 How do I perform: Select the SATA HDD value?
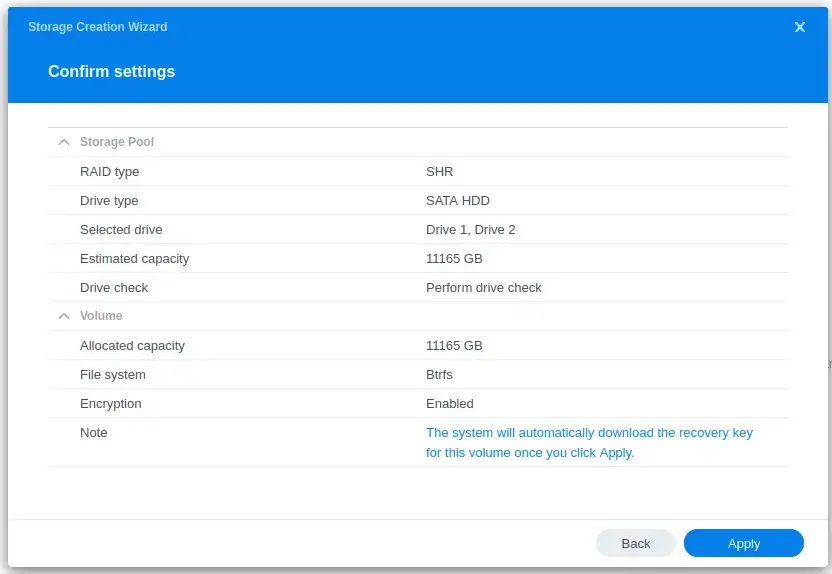point(457,201)
